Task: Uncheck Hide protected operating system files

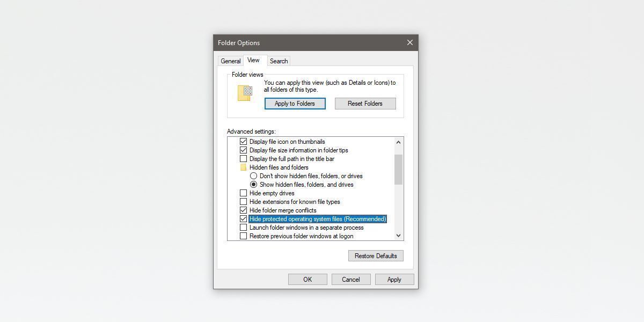Action: pyautogui.click(x=244, y=219)
